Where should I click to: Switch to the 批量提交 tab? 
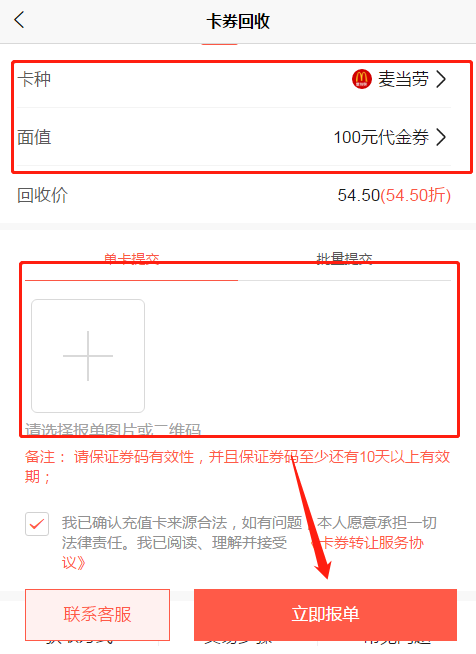[344, 259]
